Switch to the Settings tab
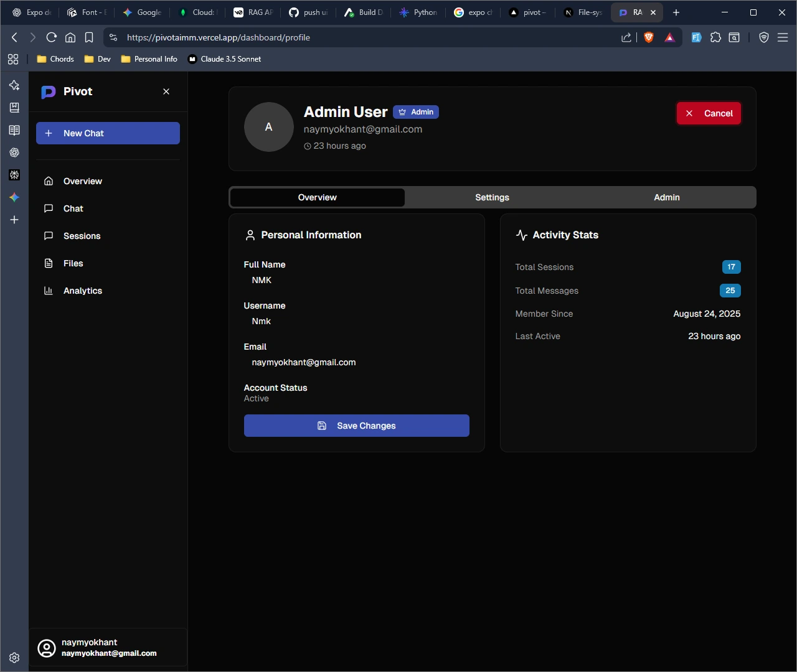 tap(492, 197)
